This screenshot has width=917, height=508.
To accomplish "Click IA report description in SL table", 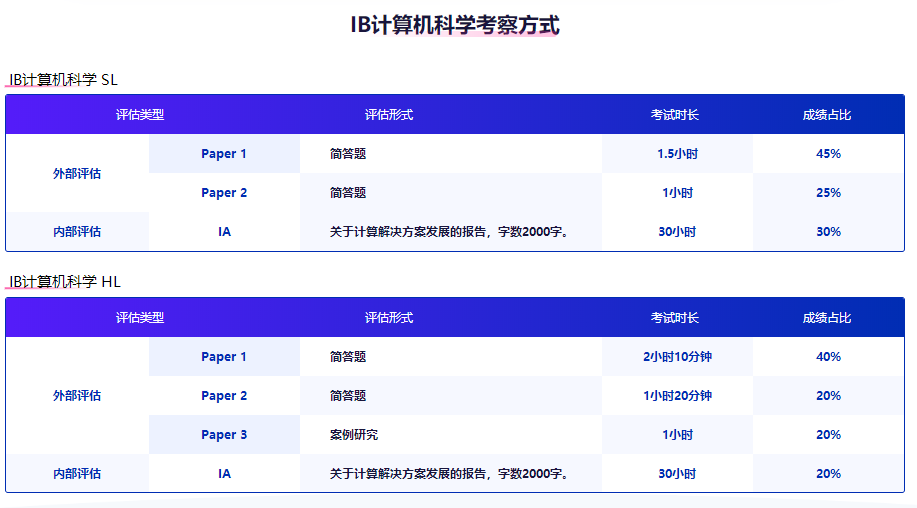I will click(x=449, y=231).
